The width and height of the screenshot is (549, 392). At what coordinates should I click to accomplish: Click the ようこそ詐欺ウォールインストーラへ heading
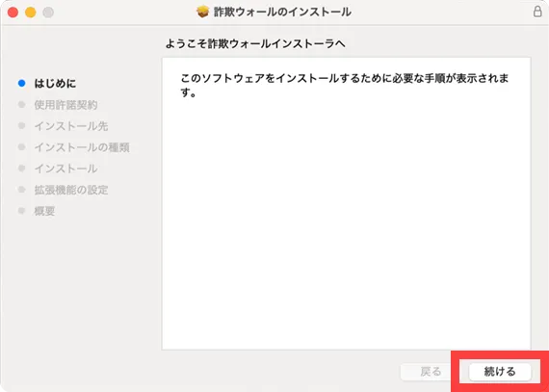click(x=255, y=44)
